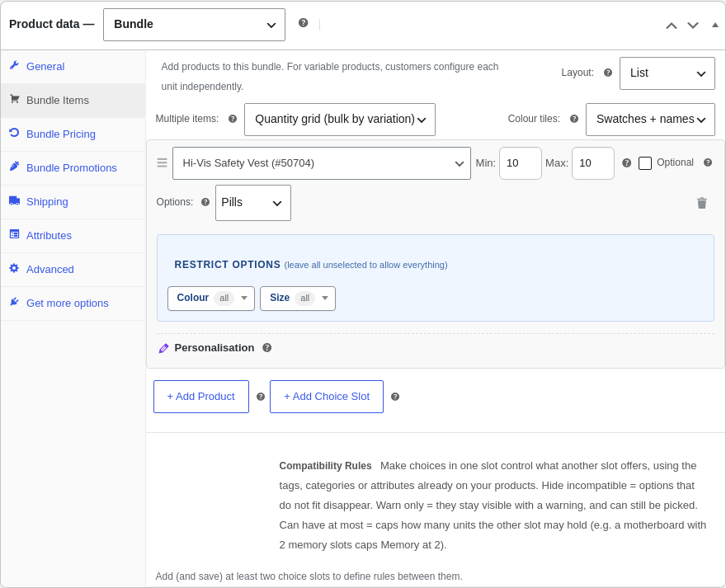Viewport: 726px width, 588px height.
Task: Open the Pills options dropdown
Action: [x=252, y=203]
